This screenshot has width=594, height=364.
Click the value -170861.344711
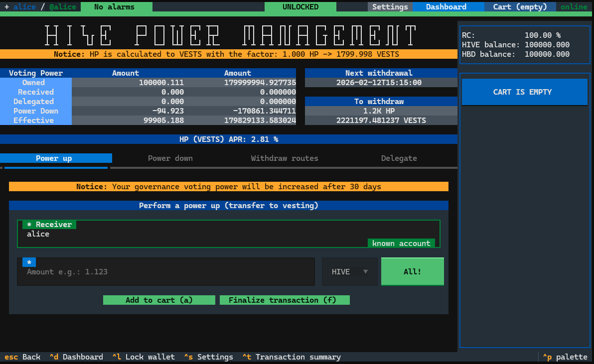pyautogui.click(x=265, y=111)
